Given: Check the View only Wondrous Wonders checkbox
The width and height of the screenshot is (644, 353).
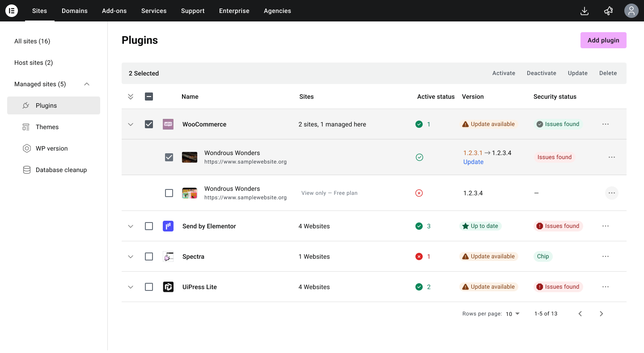Looking at the screenshot, I should (x=169, y=193).
